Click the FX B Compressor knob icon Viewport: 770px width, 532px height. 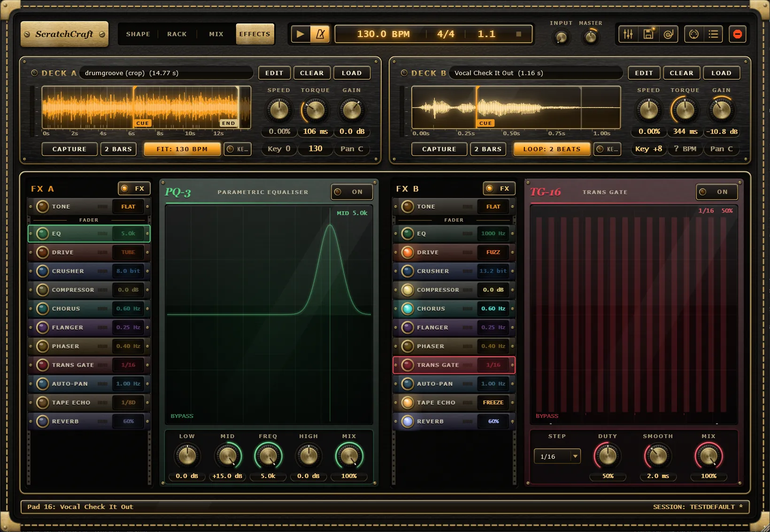click(x=408, y=290)
